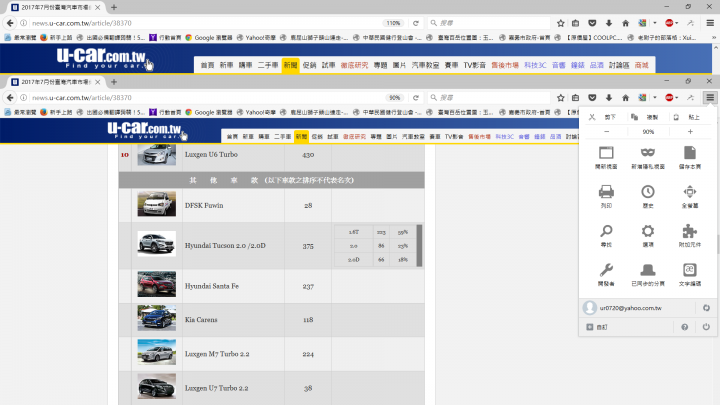720x405 pixels.
Task: Open help question mark icon in menu
Action: click(685, 327)
